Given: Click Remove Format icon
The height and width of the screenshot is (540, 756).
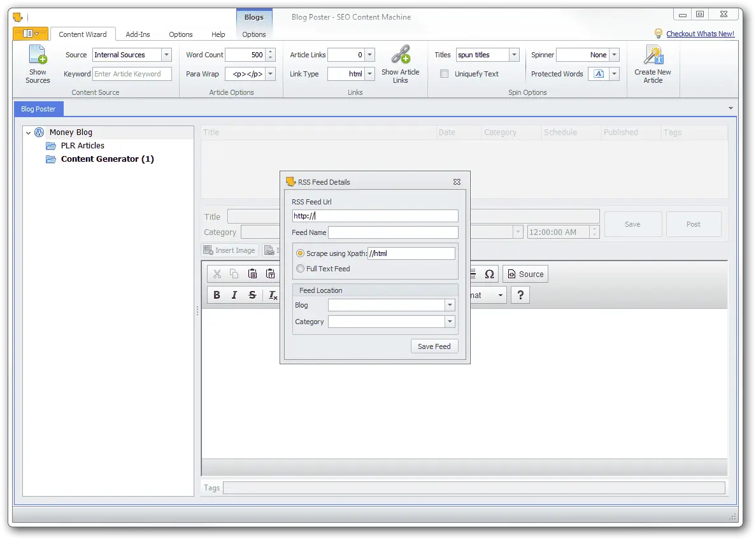Looking at the screenshot, I should [273, 295].
